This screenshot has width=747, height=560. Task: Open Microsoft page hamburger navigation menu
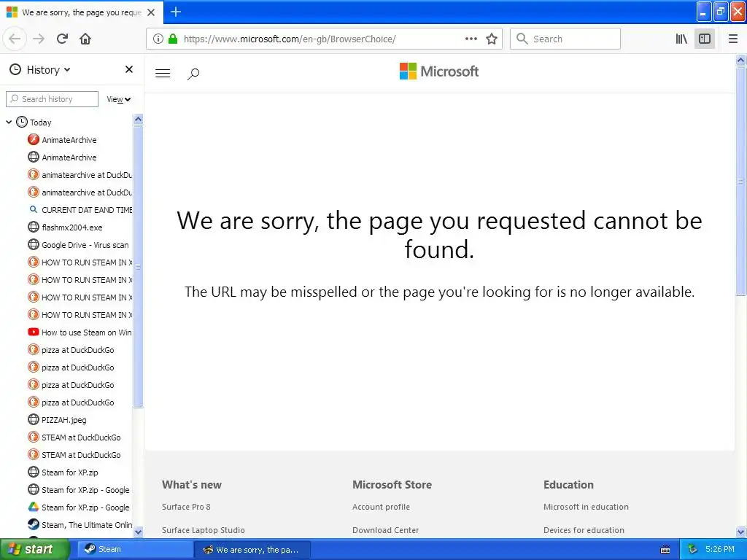pyautogui.click(x=163, y=74)
